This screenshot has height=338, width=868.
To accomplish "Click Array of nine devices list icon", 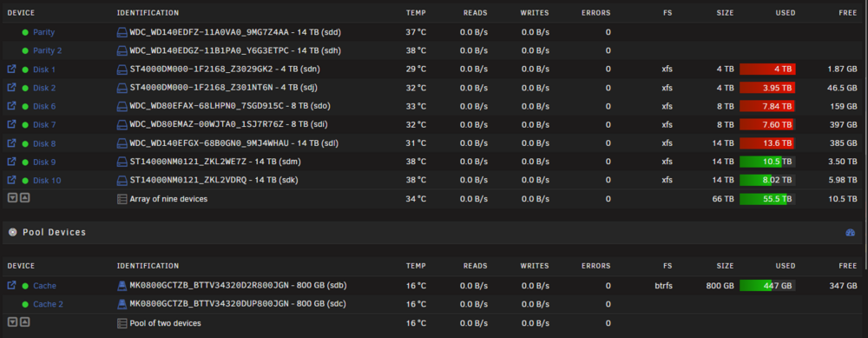I will click(122, 199).
